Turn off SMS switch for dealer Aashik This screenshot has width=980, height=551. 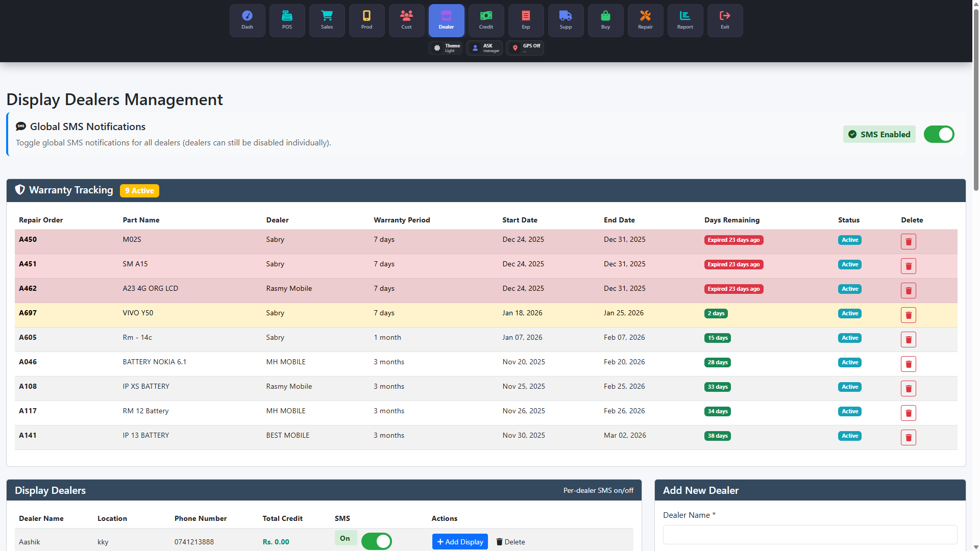tap(377, 541)
